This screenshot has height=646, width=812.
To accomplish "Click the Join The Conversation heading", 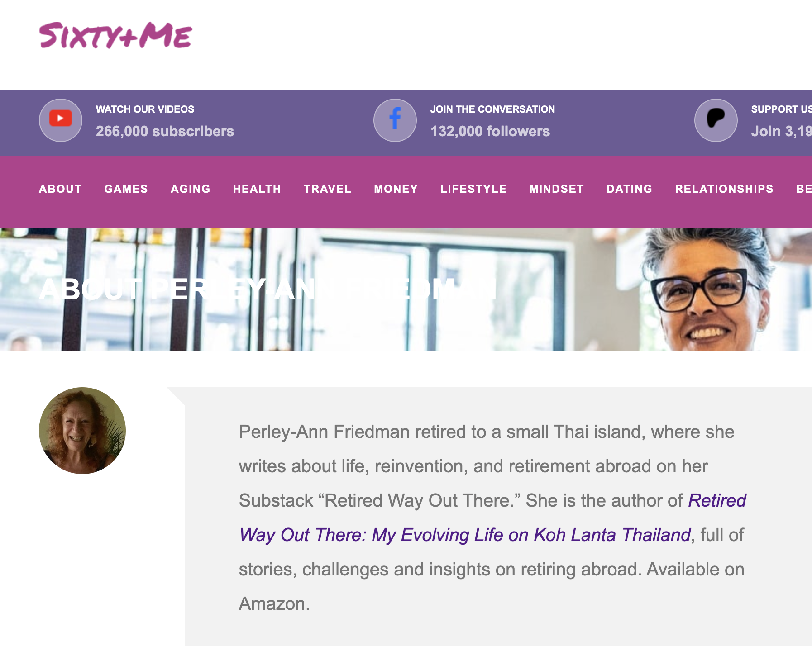I will (492, 109).
